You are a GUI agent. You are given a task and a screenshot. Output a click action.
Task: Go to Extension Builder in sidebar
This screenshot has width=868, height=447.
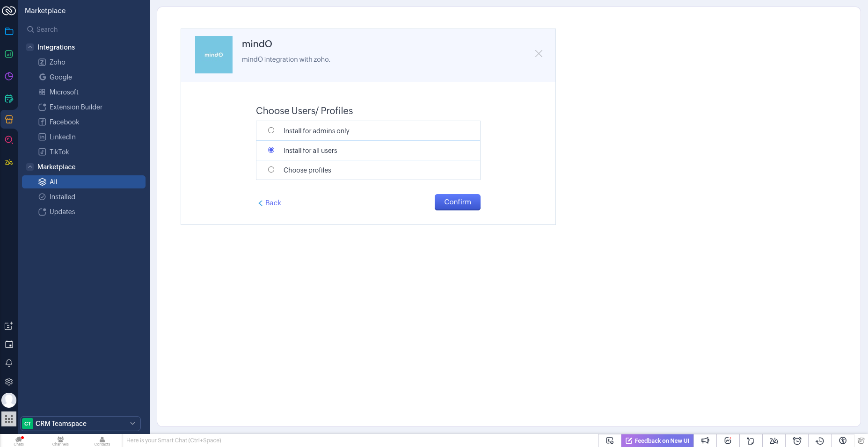(76, 107)
